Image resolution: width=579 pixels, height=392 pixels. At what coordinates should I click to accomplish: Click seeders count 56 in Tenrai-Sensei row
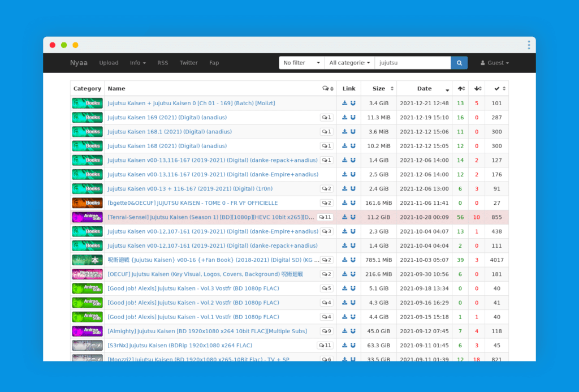click(460, 217)
